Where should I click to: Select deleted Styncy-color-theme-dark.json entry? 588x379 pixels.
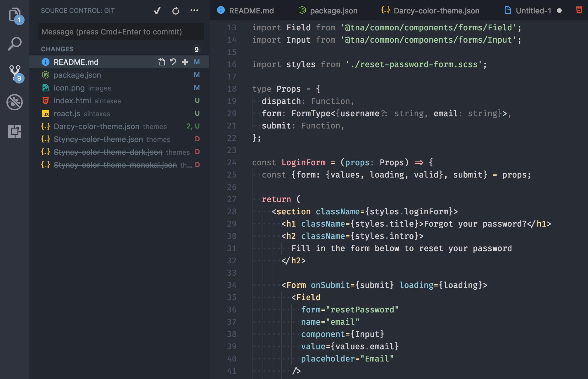coord(108,152)
